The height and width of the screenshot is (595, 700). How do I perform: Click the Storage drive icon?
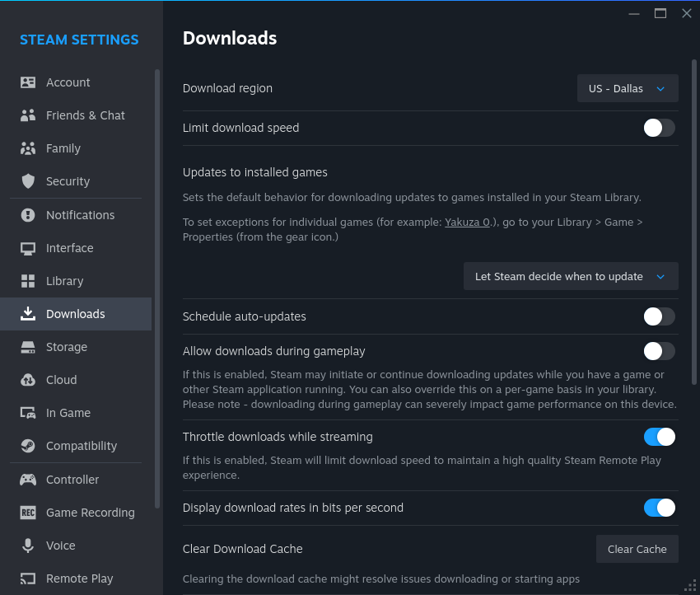pos(28,347)
